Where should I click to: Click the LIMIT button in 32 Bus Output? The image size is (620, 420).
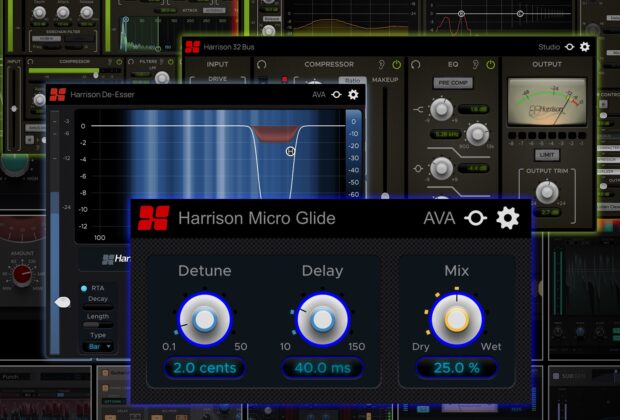547,155
